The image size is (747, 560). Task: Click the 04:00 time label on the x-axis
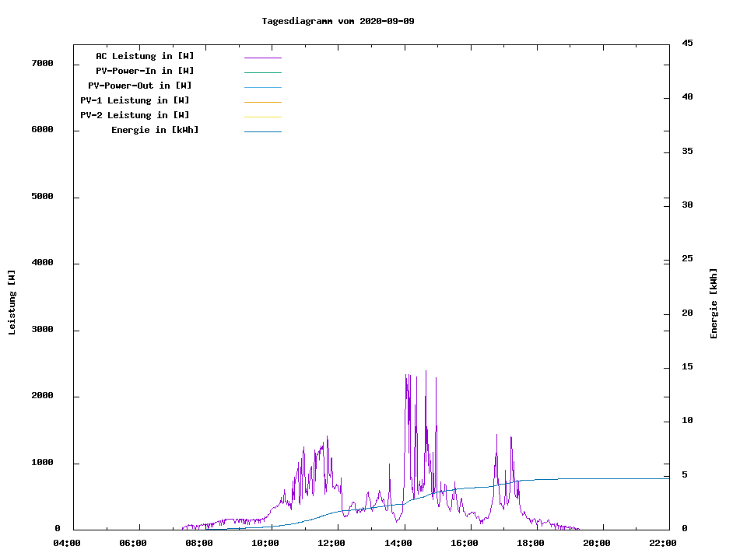click(67, 543)
